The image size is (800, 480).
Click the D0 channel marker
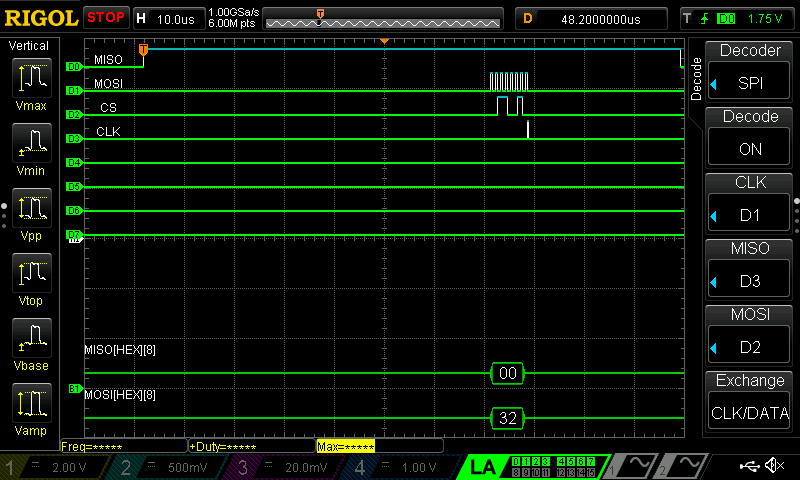[x=74, y=66]
